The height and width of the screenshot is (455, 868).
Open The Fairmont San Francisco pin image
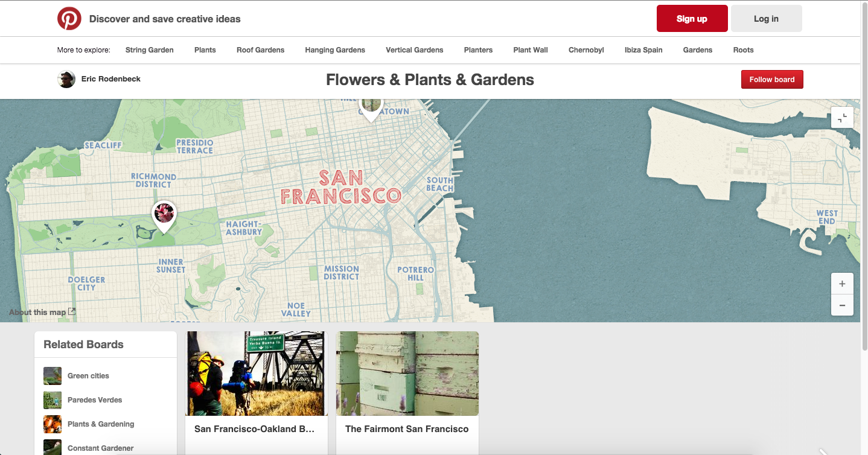407,374
